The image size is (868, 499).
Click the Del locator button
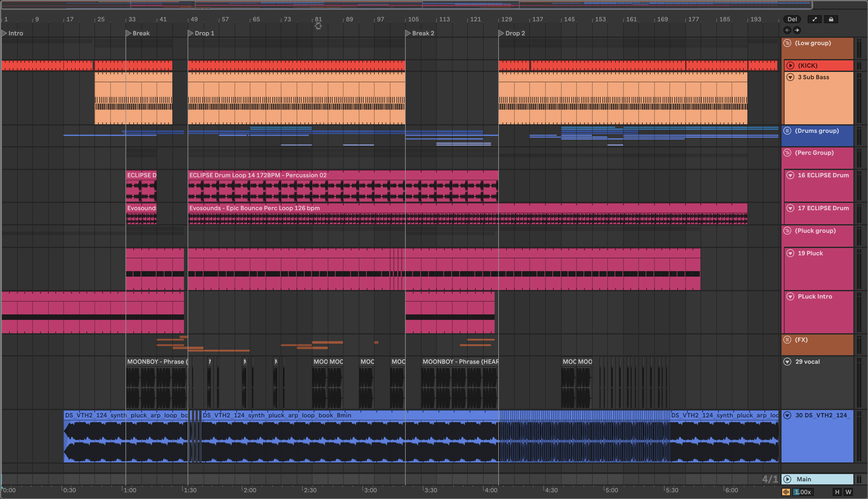click(792, 19)
